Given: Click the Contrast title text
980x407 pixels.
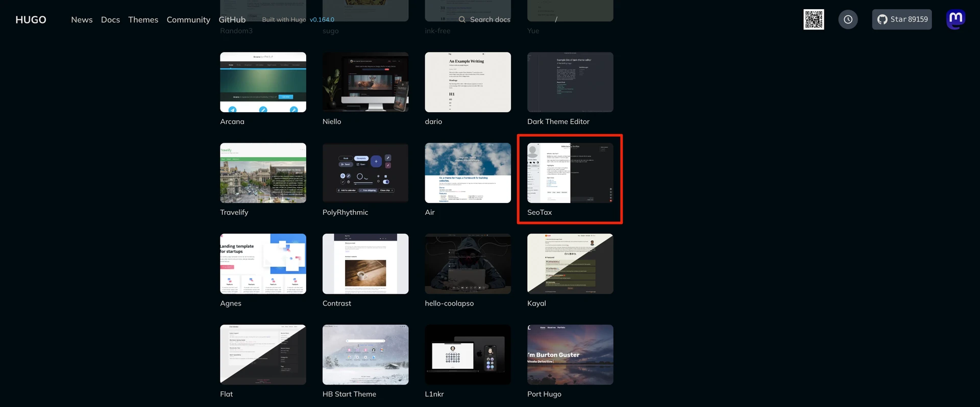Looking at the screenshot, I should pyautogui.click(x=337, y=303).
